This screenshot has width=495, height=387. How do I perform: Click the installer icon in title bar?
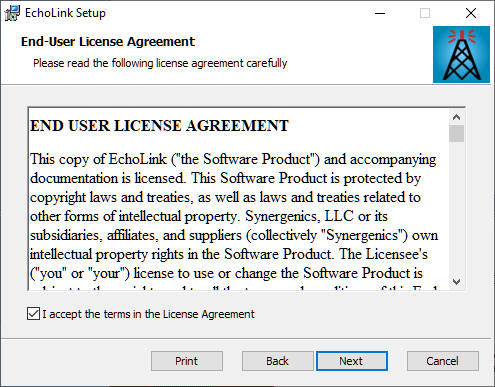pyautogui.click(x=12, y=13)
